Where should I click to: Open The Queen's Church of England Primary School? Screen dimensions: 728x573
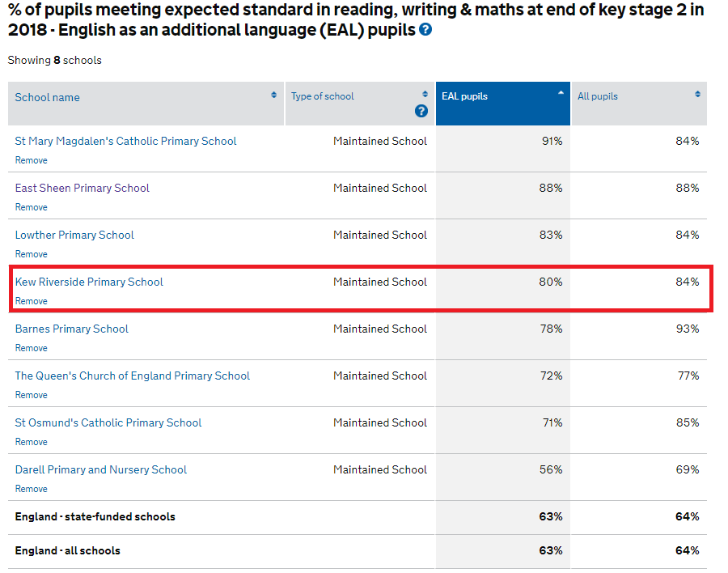click(133, 376)
